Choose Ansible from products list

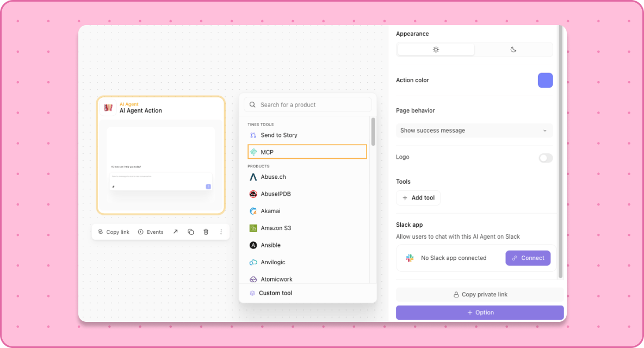click(x=307, y=245)
